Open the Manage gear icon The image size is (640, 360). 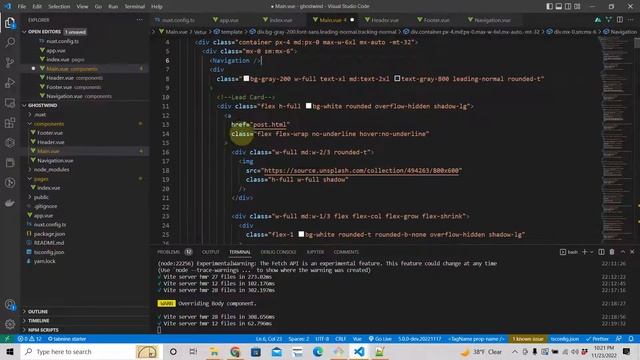(x=10, y=324)
